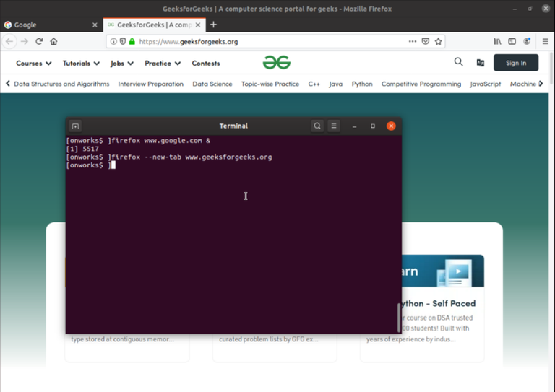This screenshot has width=555, height=392.
Task: Open GeeksforGeeks site search magnifier
Action: coord(458,62)
